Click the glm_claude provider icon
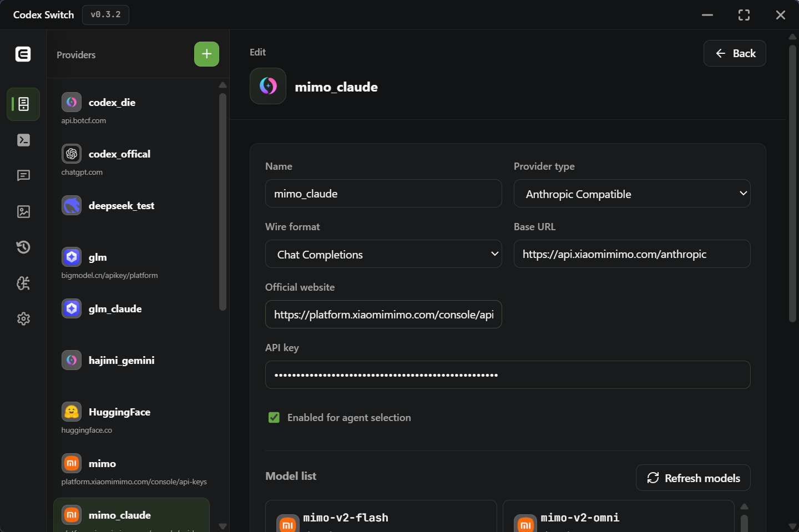799x532 pixels. pyautogui.click(x=72, y=308)
